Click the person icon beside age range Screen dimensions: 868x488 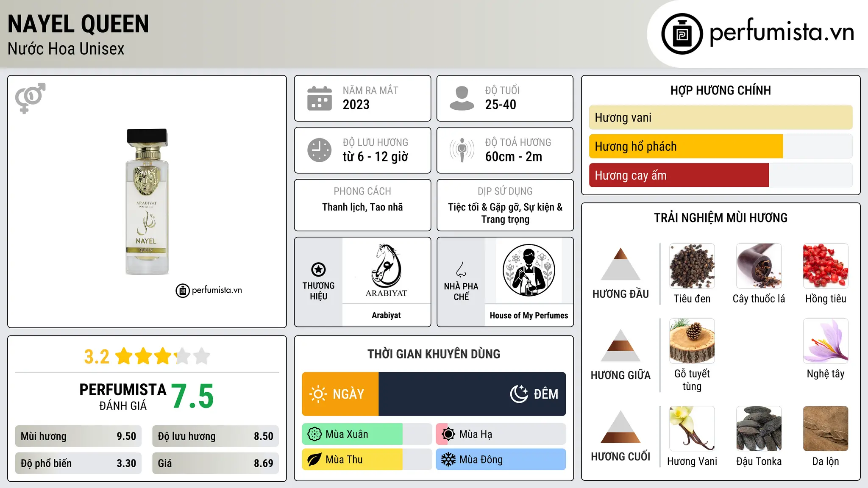(462, 98)
